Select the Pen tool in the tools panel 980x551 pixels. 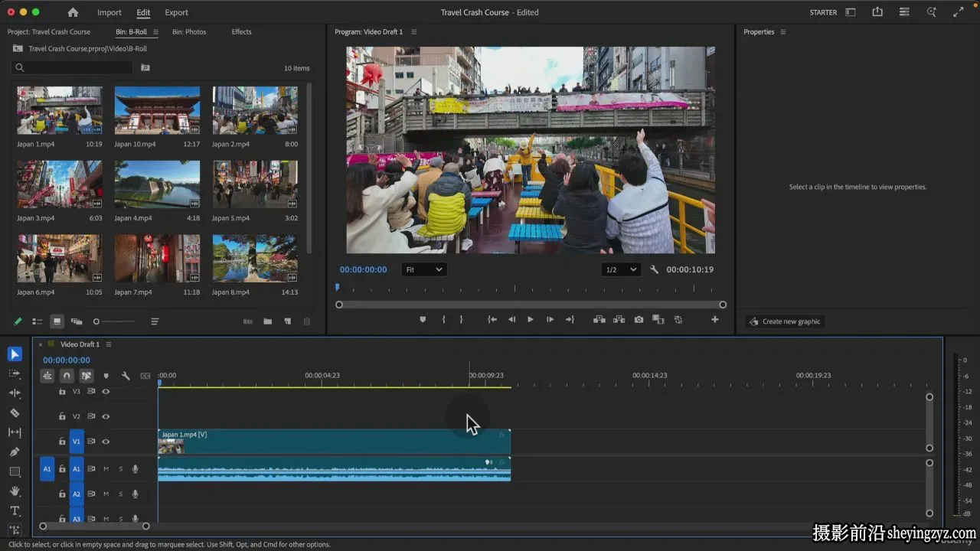pos(15,452)
